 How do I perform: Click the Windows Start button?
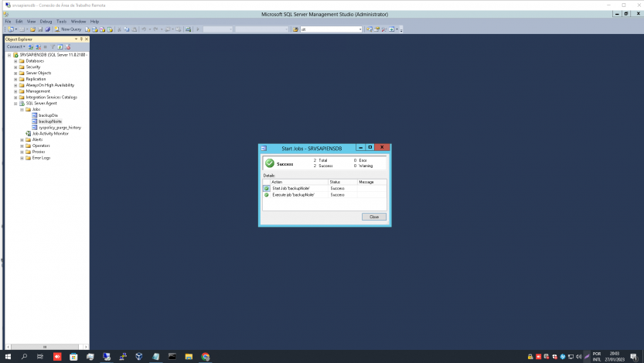(8, 357)
